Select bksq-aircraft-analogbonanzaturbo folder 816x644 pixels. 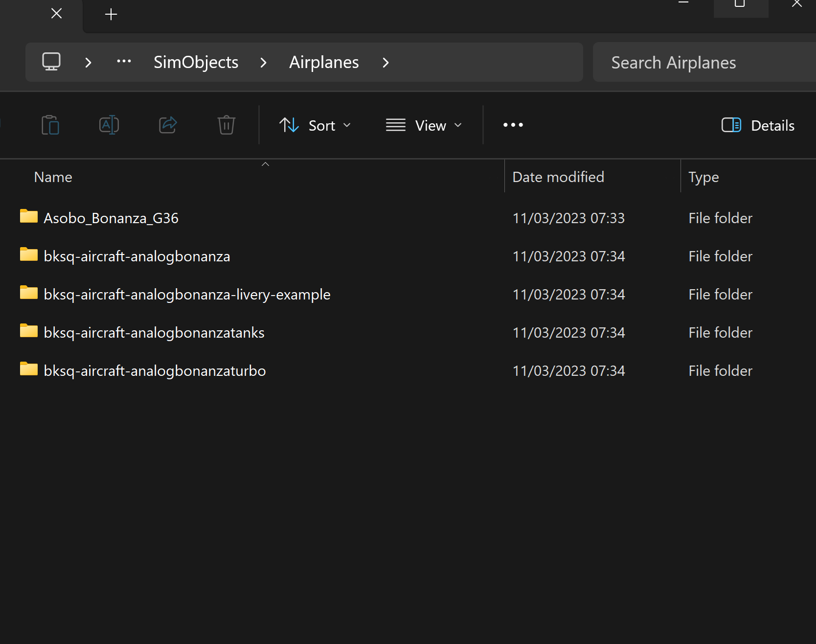click(x=155, y=370)
